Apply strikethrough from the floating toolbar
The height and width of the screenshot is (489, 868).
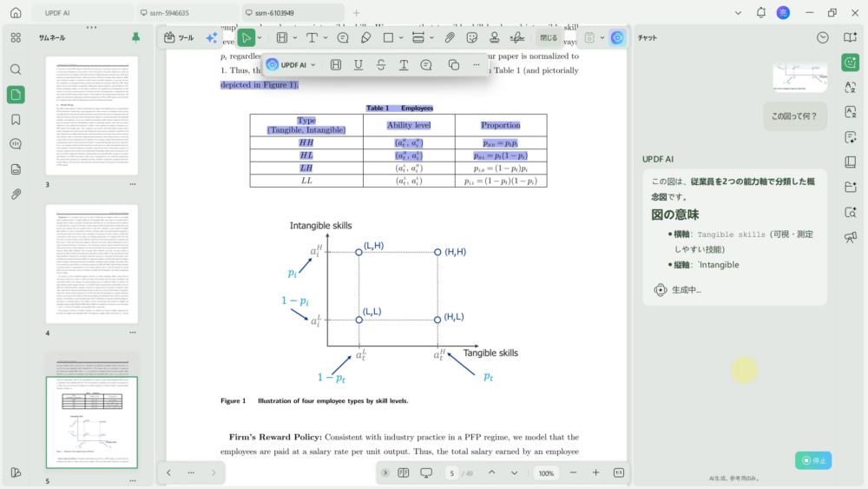coord(381,65)
